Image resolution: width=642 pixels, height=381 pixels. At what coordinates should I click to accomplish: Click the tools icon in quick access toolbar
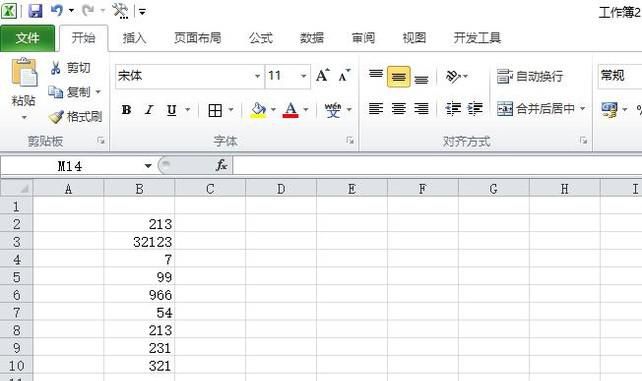120,11
